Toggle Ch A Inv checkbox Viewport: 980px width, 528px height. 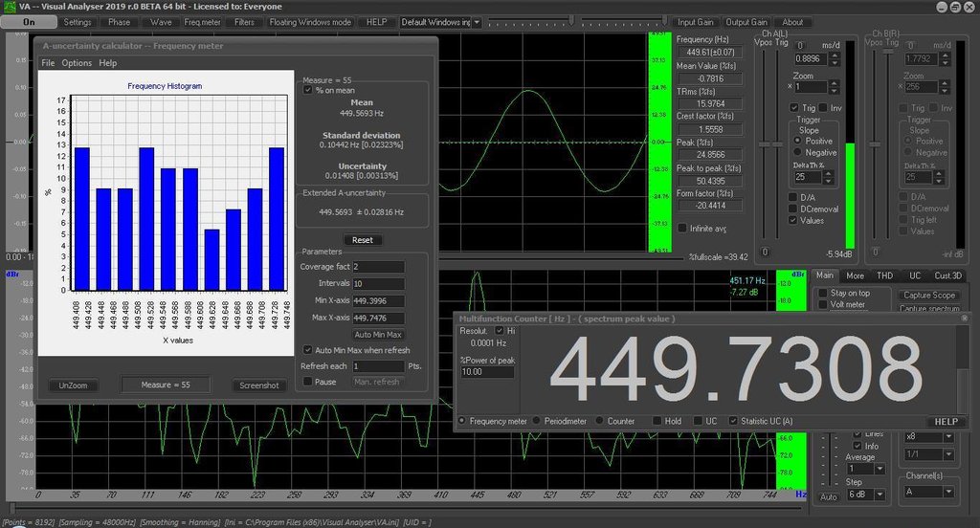pyautogui.click(x=823, y=107)
